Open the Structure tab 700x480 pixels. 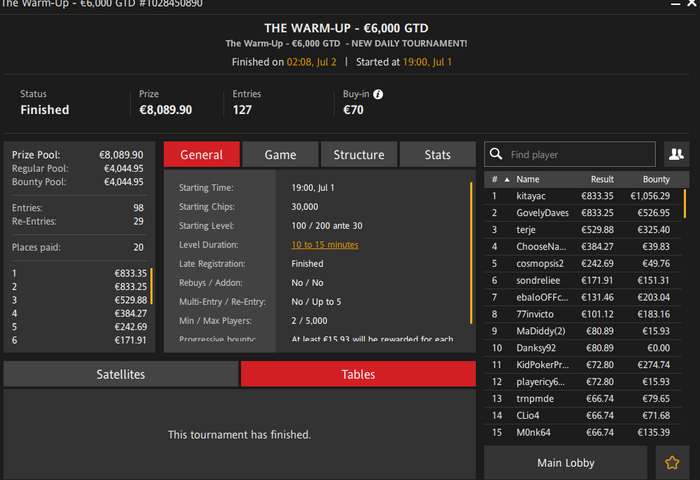[359, 154]
